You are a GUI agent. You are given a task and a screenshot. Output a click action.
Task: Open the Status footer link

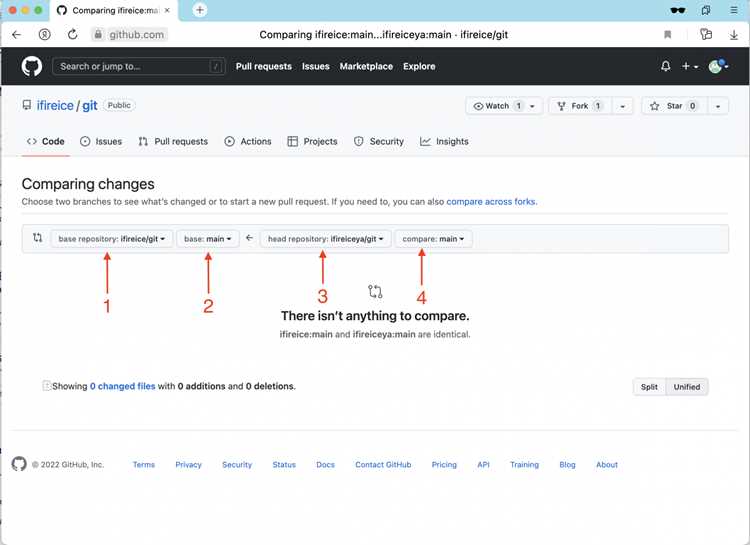(284, 465)
